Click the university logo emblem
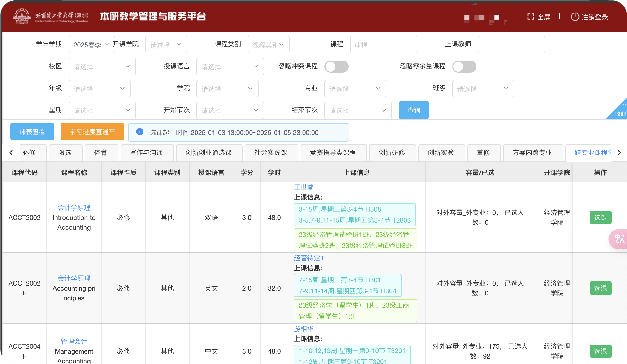 (22, 16)
